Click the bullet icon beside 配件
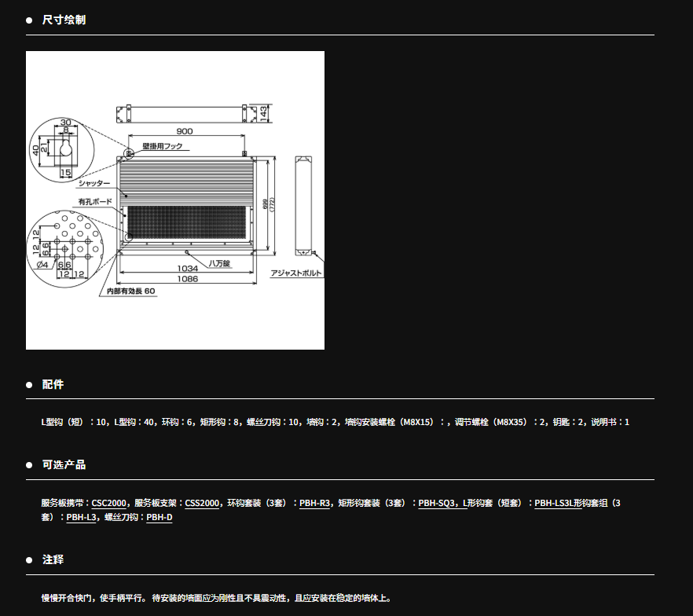 coord(29,385)
